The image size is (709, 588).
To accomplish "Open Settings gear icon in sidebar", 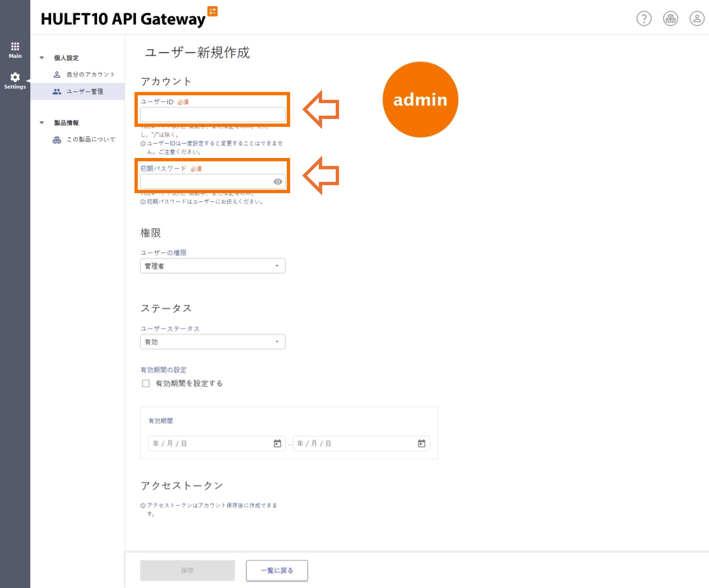I will click(x=15, y=77).
